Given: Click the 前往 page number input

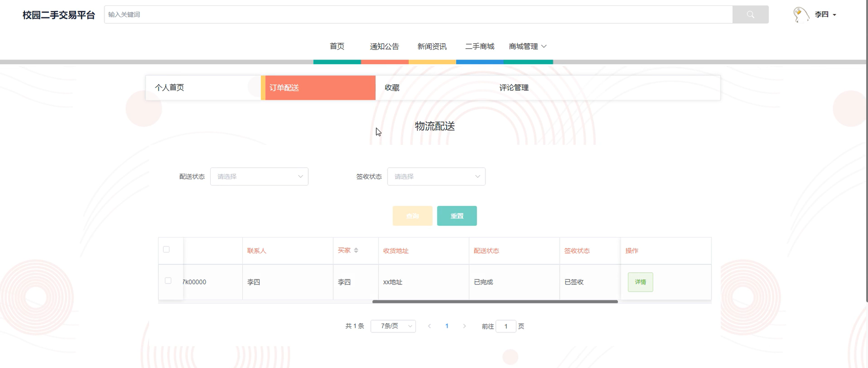Looking at the screenshot, I should pyautogui.click(x=506, y=326).
